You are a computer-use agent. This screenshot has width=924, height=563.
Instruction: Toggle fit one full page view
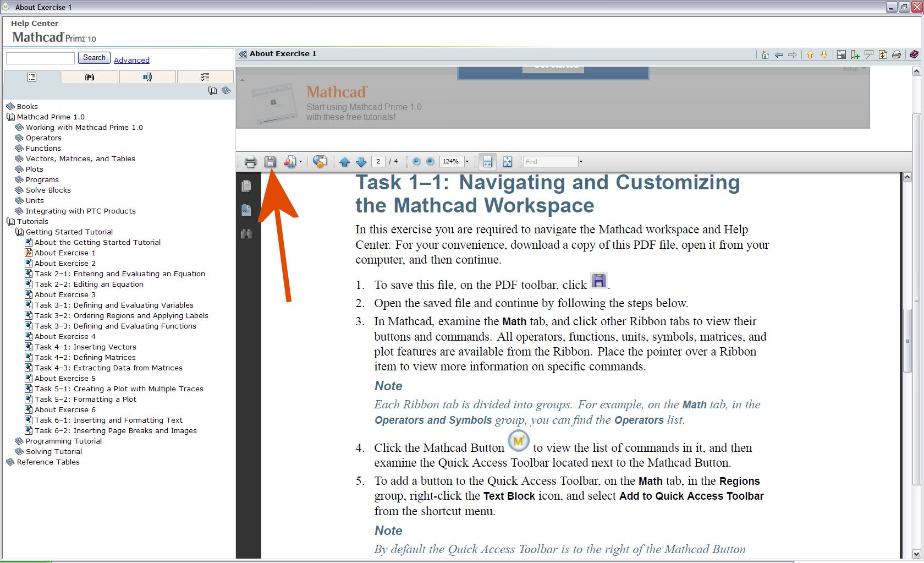[507, 162]
